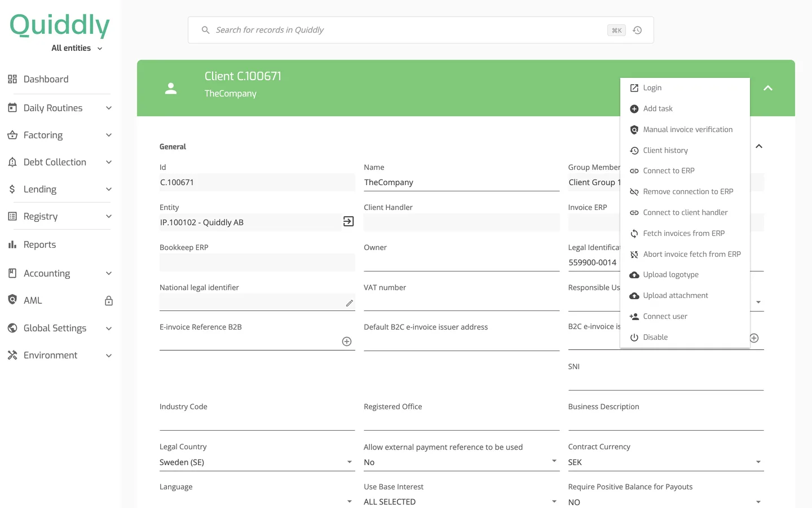
Task: Select Disable from the actions menu
Action: (685, 338)
